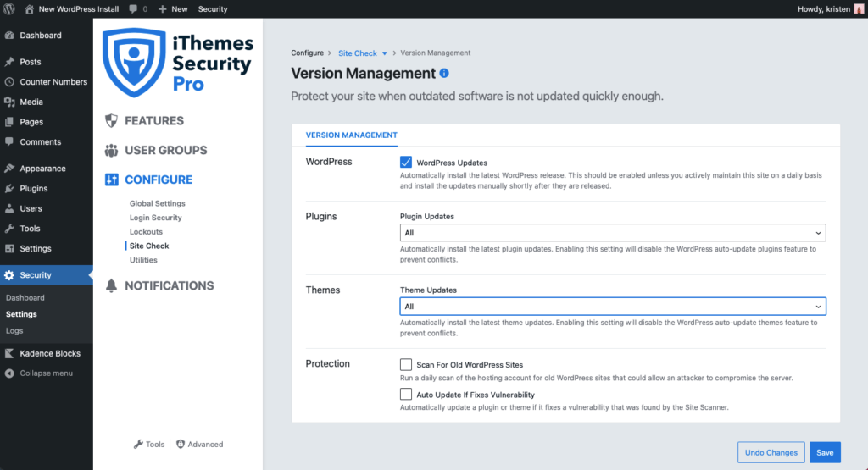
Task: Click the Configure sliders icon
Action: click(x=111, y=180)
